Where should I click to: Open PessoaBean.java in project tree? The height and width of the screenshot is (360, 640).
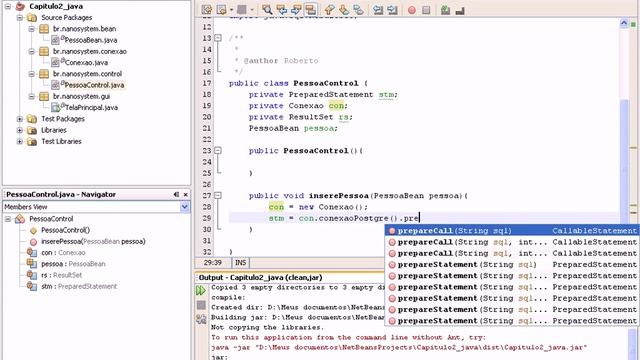point(91,40)
